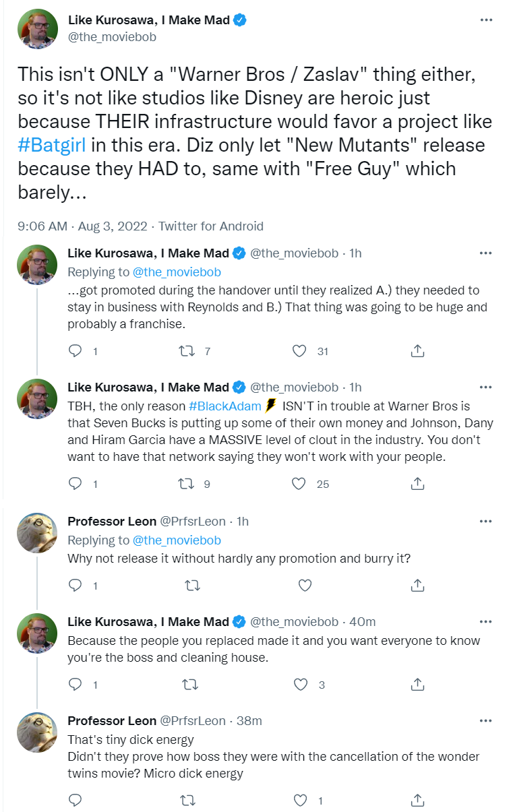The width and height of the screenshot is (507, 812).
Task: Like the Black Adam tweet with 25 likes
Action: click(301, 483)
